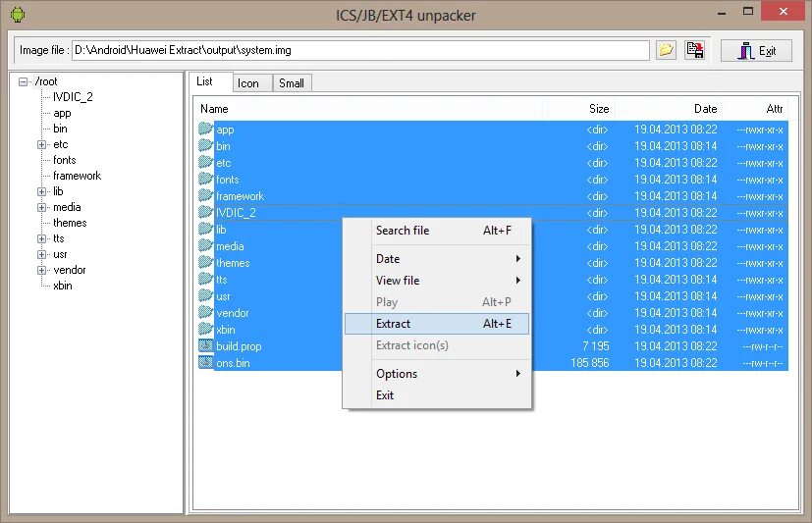Viewport: 812px width, 523px height.
Task: Choose Exit in the context menu
Action: coord(437,395)
